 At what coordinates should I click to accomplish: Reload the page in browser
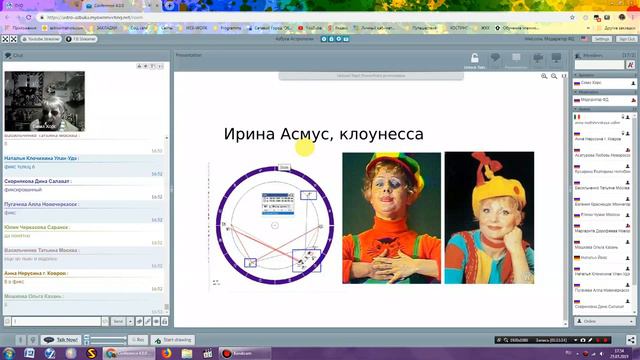tap(28, 18)
